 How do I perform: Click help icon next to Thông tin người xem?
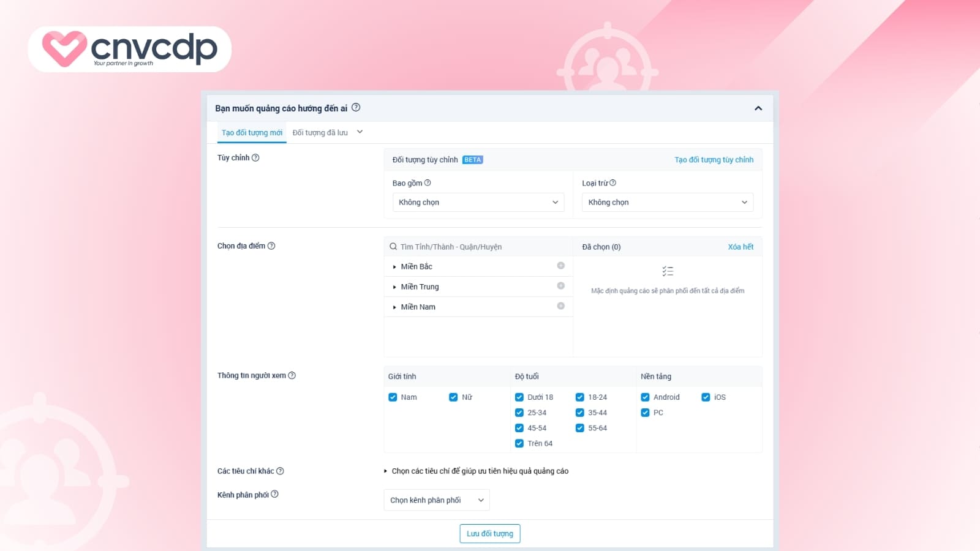pyautogui.click(x=292, y=375)
